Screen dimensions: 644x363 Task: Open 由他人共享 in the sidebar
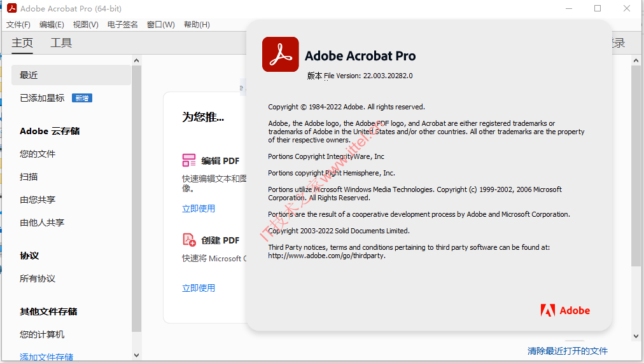42,223
